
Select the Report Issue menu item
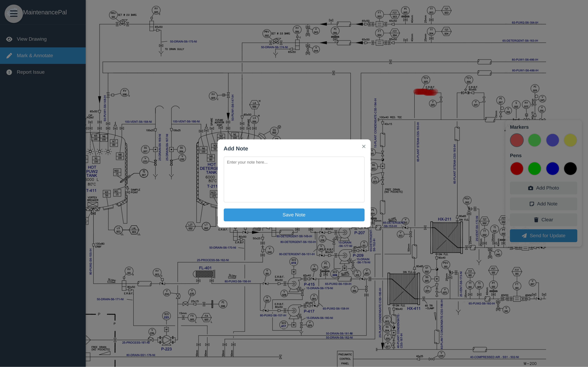point(31,72)
